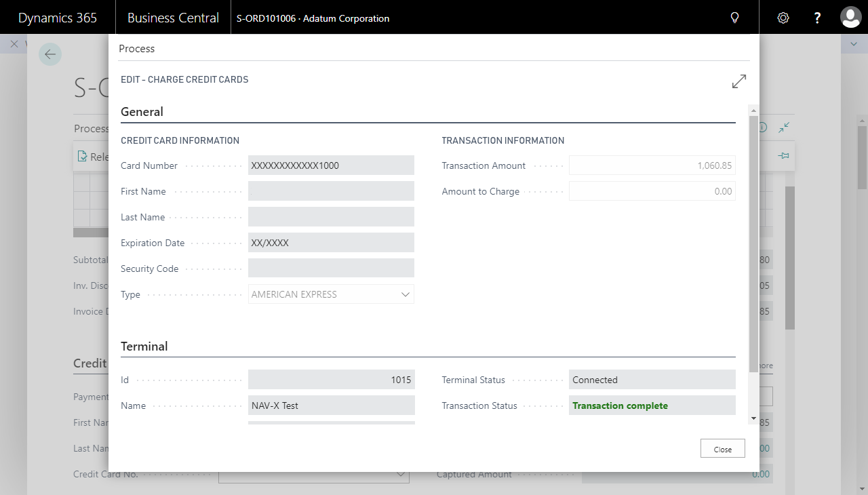Click the lightbulb Tell Me icon
The width and height of the screenshot is (868, 495).
pyautogui.click(x=734, y=18)
